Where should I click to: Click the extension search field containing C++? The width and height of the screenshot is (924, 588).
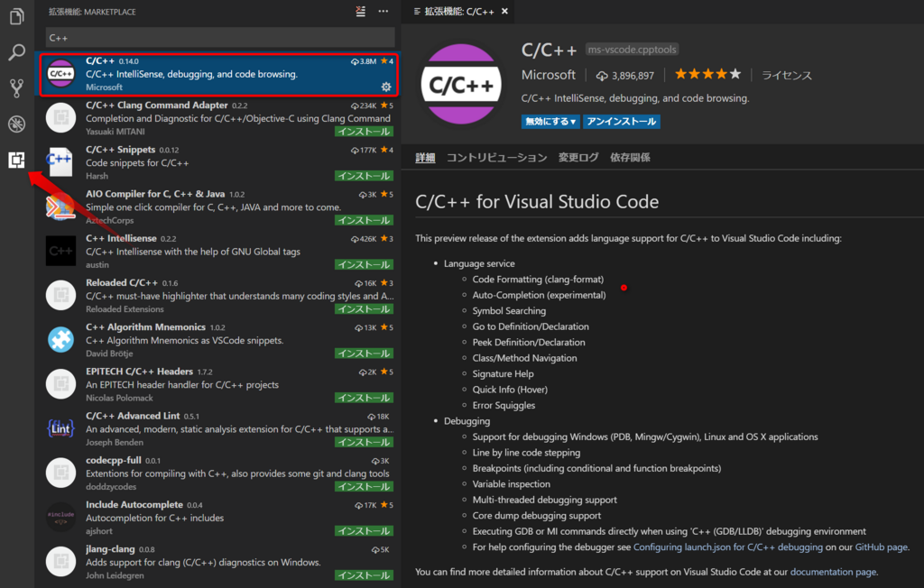pyautogui.click(x=220, y=38)
